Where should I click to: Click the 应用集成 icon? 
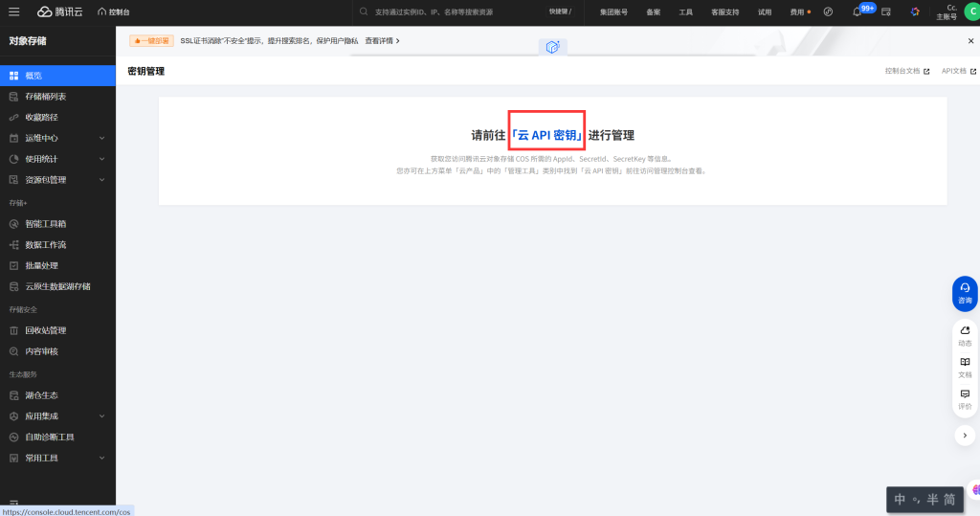coord(13,415)
